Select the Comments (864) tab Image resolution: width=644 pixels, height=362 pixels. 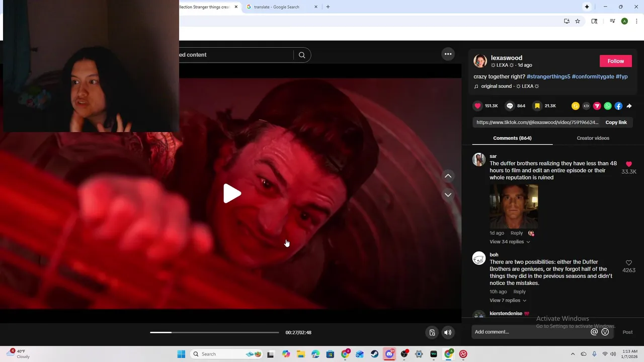point(512,138)
